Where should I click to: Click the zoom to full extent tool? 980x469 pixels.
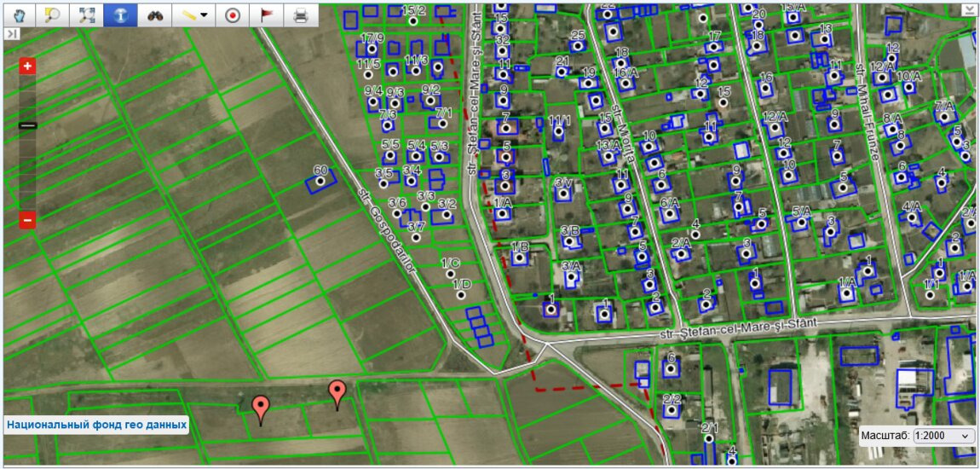click(x=86, y=14)
